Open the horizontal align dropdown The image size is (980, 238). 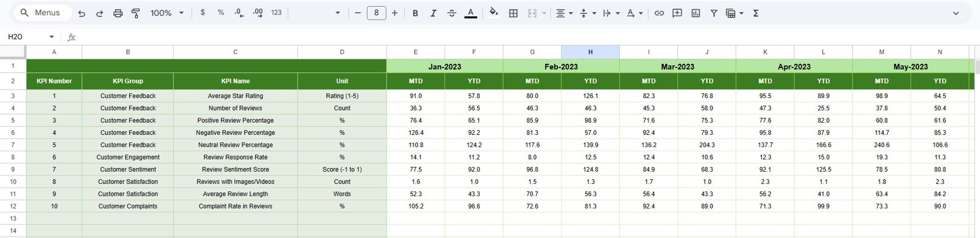point(564,13)
